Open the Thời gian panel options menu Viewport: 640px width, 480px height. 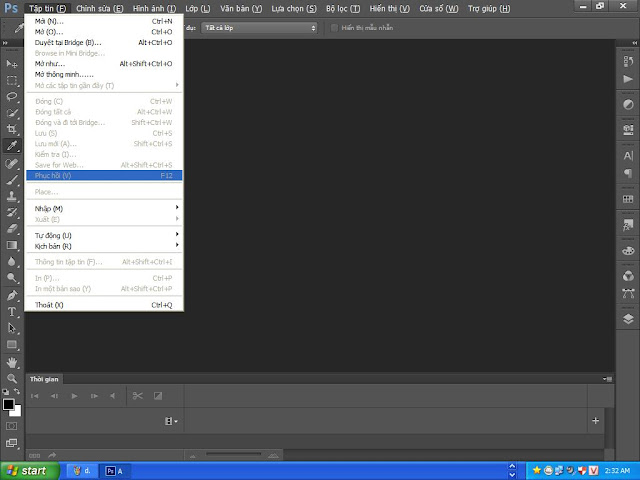[607, 379]
